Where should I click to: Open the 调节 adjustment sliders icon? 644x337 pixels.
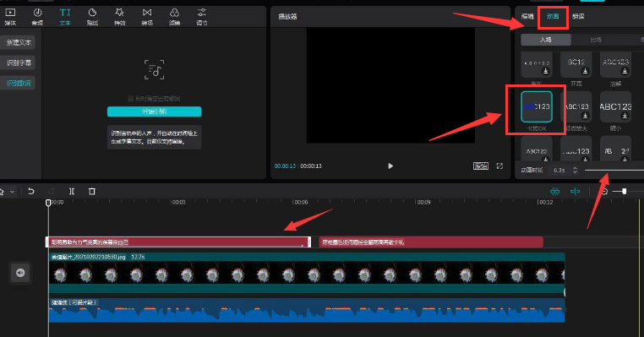(202, 16)
